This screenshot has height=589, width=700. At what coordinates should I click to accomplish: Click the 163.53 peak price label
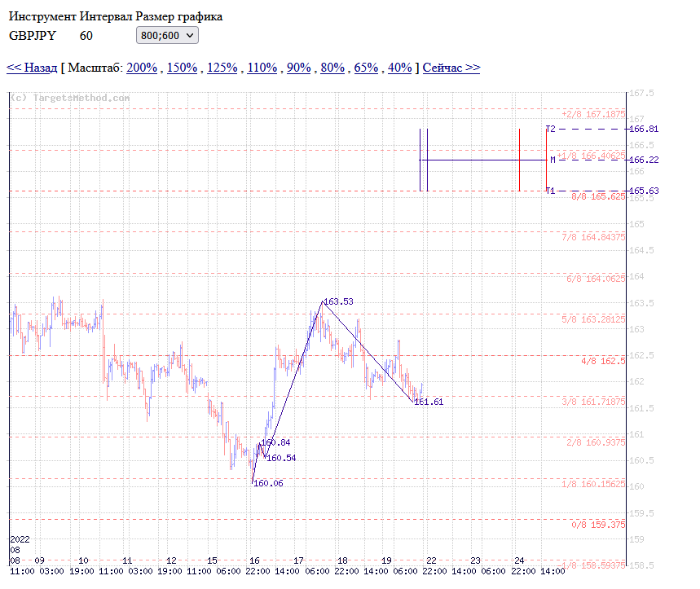tap(338, 301)
